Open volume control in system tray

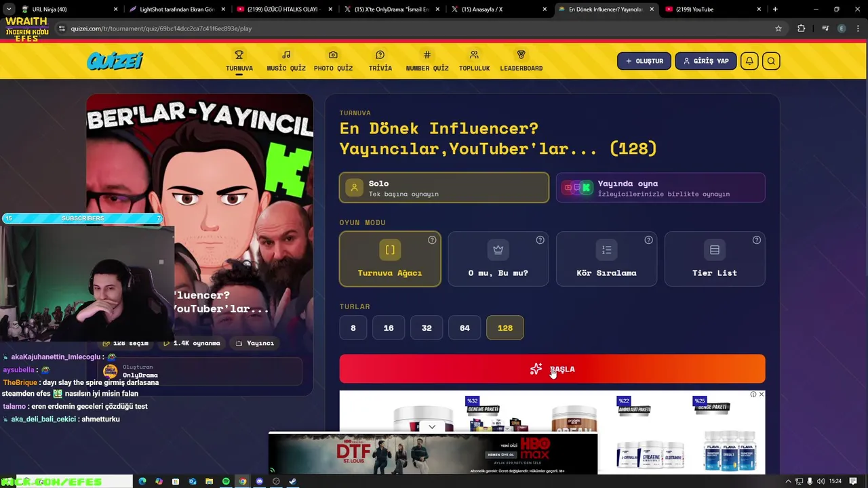point(821,481)
